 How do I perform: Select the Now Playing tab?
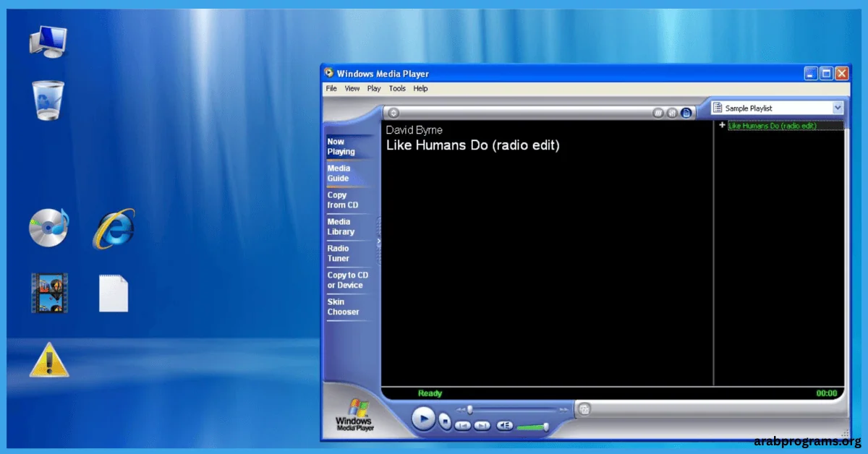coord(349,147)
